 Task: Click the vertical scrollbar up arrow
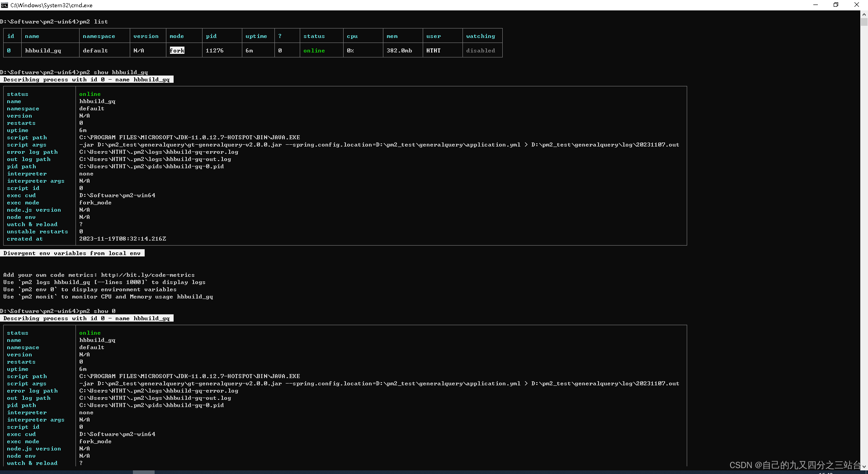(864, 14)
